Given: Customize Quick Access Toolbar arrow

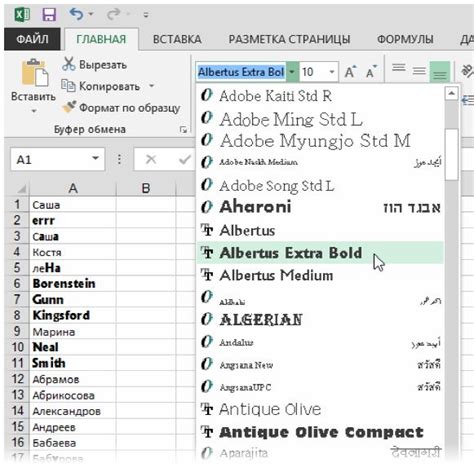Looking at the screenshot, I should pyautogui.click(x=146, y=15).
